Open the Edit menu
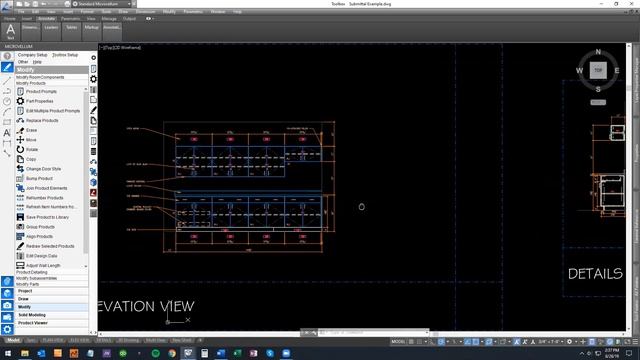The image size is (640, 360). click(36, 12)
